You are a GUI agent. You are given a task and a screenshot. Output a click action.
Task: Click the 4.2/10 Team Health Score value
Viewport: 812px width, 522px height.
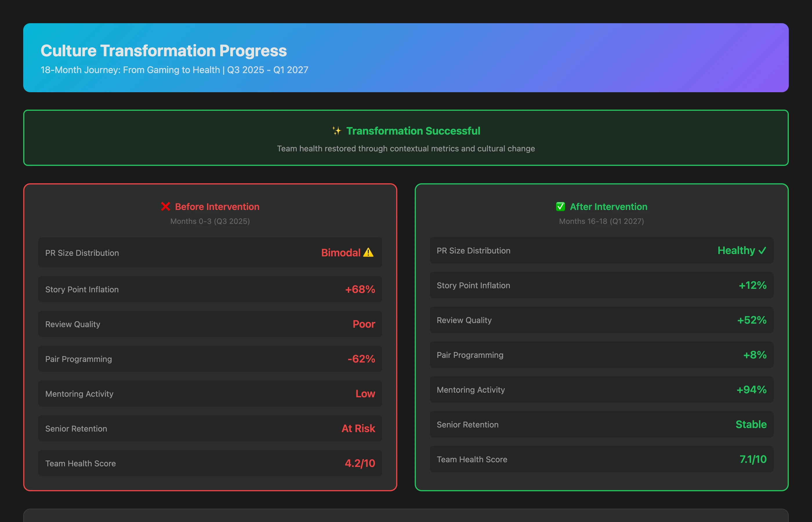360,463
